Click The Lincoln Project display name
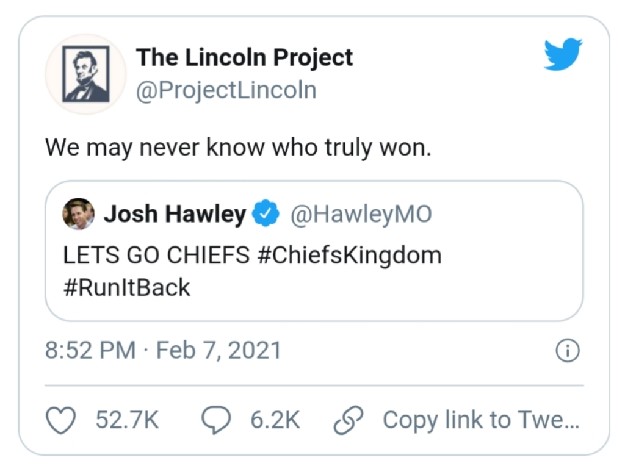The image size is (625, 466). (x=244, y=58)
